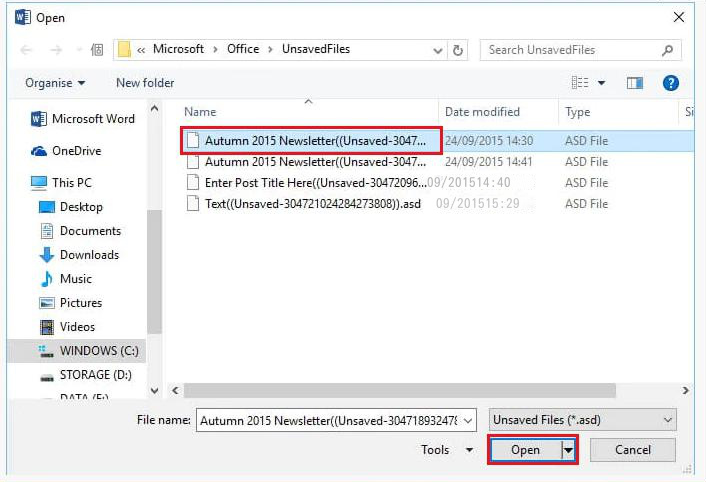Select UnsavedFiles in the address path
The height and width of the screenshot is (482, 706).
316,49
